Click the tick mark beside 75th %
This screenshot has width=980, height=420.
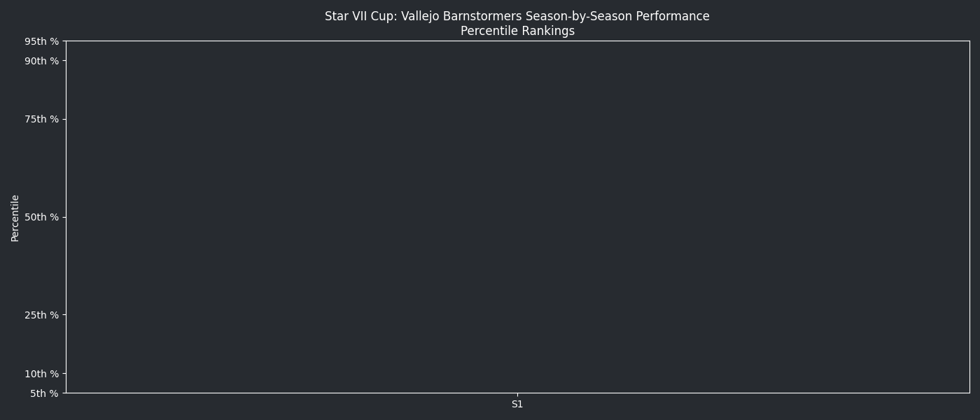click(64, 119)
